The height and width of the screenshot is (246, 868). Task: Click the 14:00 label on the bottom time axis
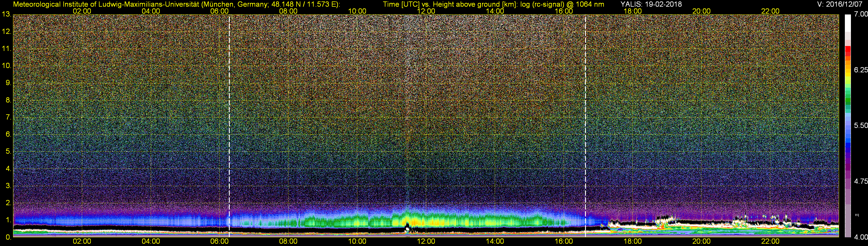click(495, 242)
